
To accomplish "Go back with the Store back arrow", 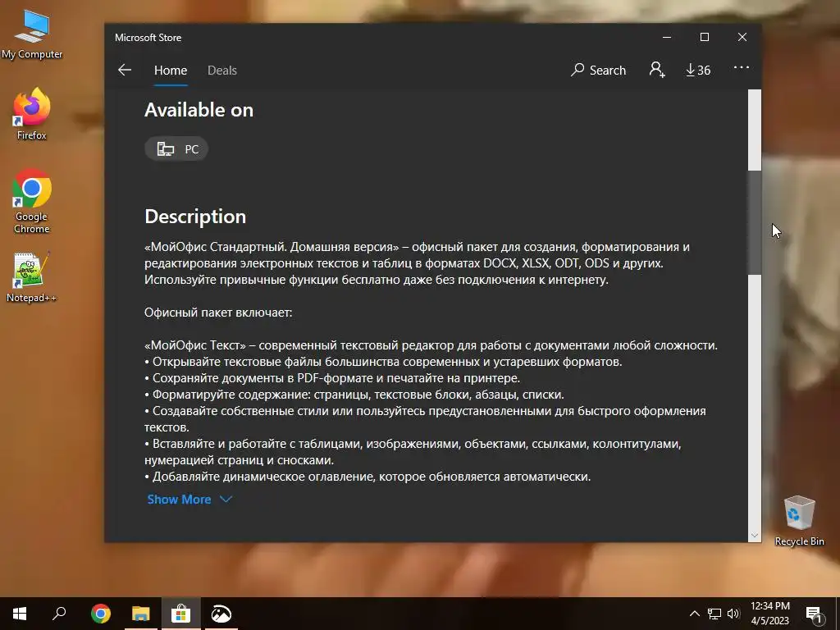I will pos(125,71).
